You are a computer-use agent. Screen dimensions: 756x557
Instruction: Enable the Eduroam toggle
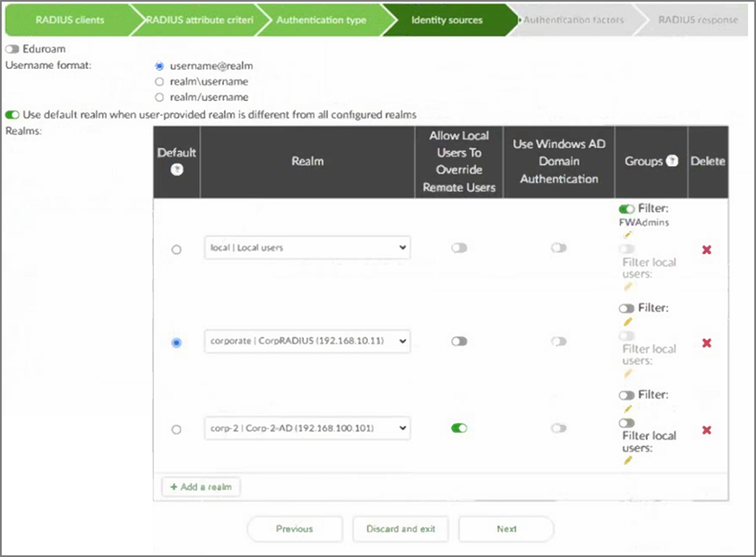click(x=12, y=49)
